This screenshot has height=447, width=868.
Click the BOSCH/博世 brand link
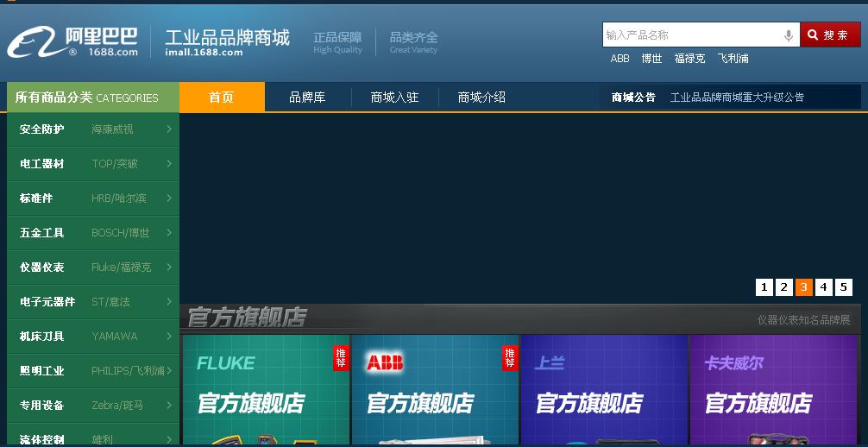pos(121,233)
